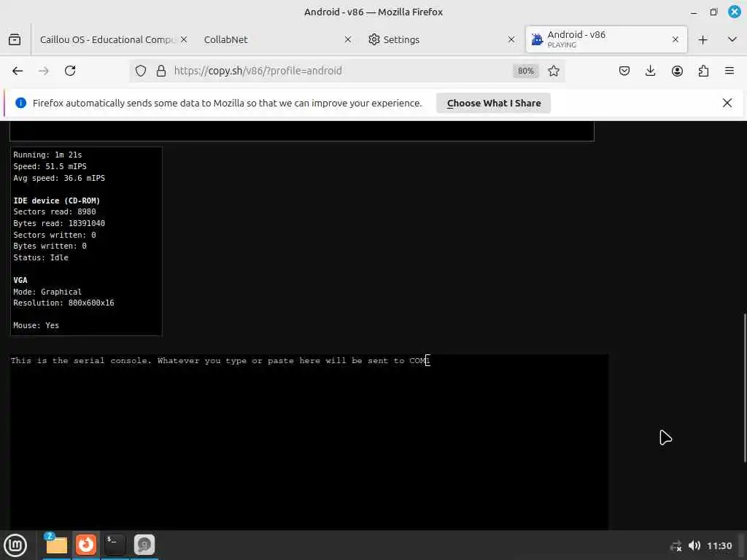Image resolution: width=747 pixels, height=560 pixels.
Task: Open the network connection tray icon
Action: point(676,545)
